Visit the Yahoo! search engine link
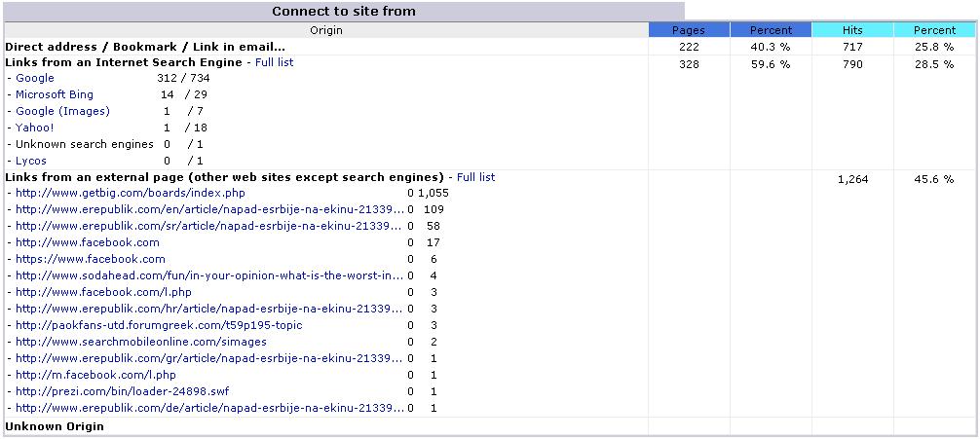 click(x=35, y=128)
